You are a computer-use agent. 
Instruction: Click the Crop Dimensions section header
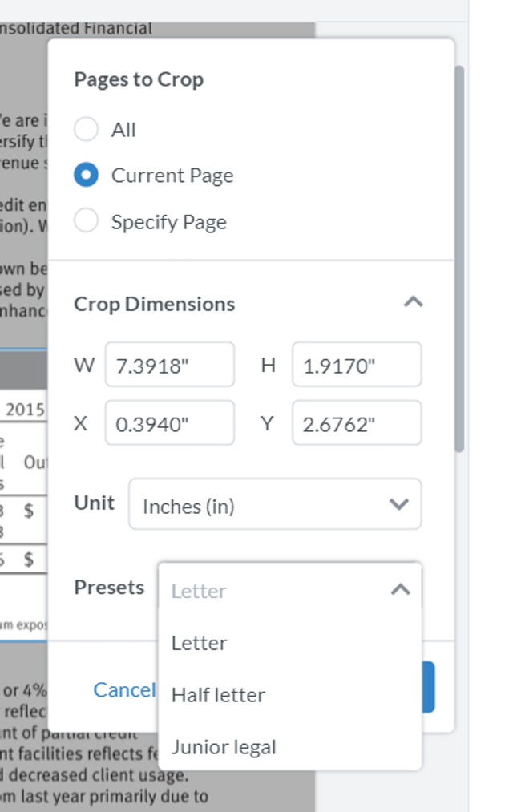pyautogui.click(x=155, y=303)
